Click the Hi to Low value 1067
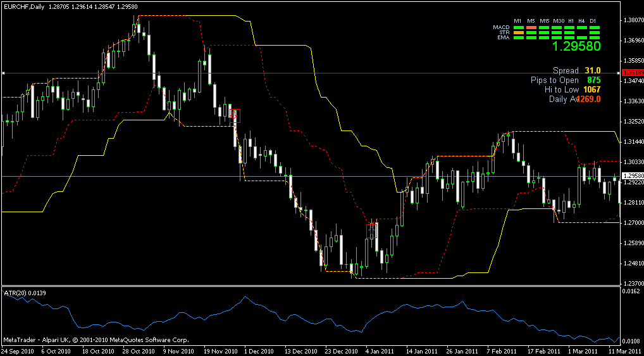644x356 pixels. (592, 89)
